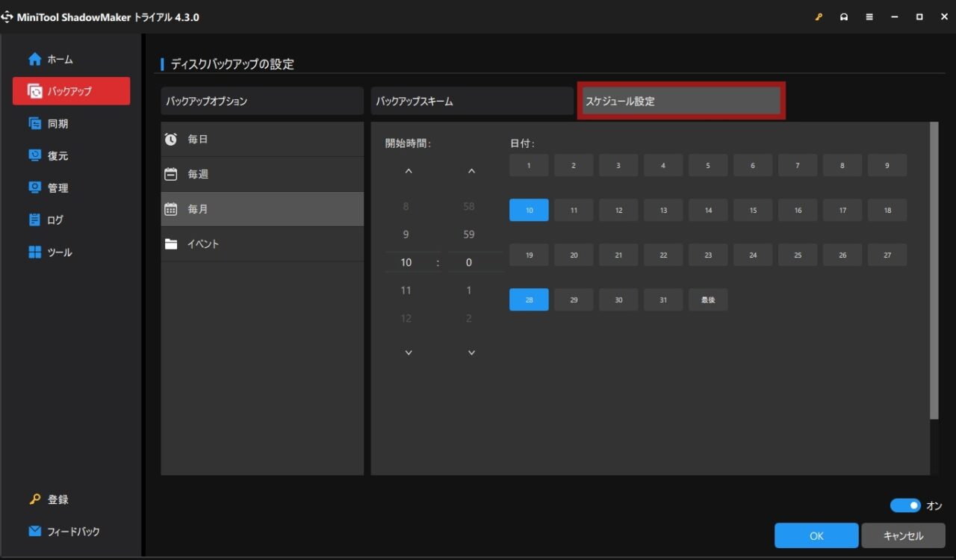Confirm settings with the OK button

pos(816,535)
